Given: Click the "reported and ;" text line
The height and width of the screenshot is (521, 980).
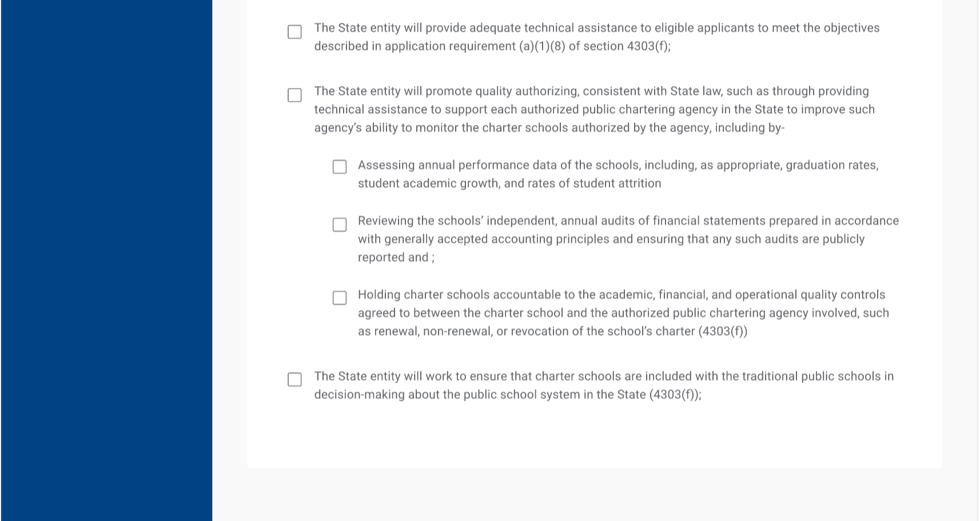Looking at the screenshot, I should (396, 258).
